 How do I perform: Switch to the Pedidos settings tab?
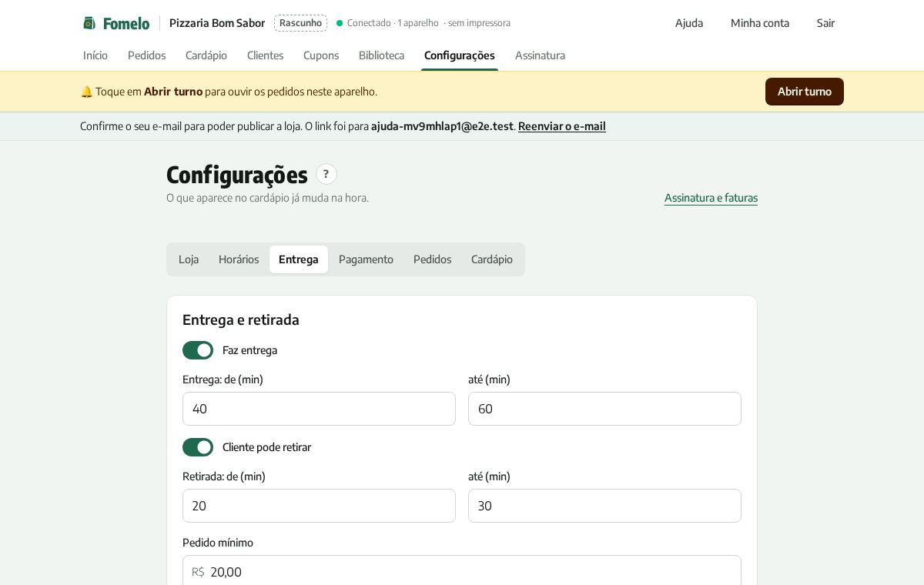click(432, 259)
